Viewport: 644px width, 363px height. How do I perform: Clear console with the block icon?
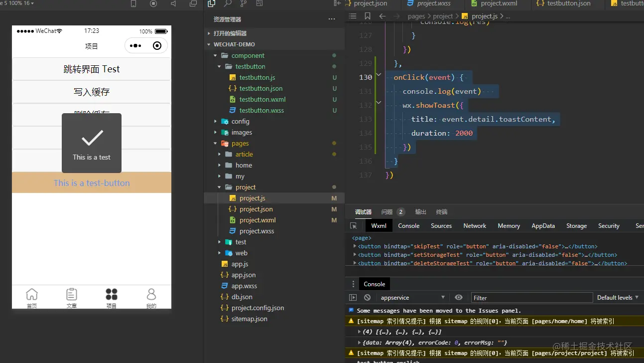click(367, 298)
